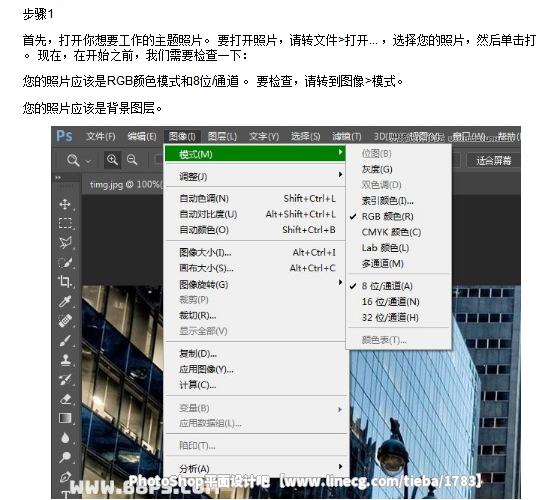
Task: Open the 选择(S) menu
Action: click(x=305, y=136)
